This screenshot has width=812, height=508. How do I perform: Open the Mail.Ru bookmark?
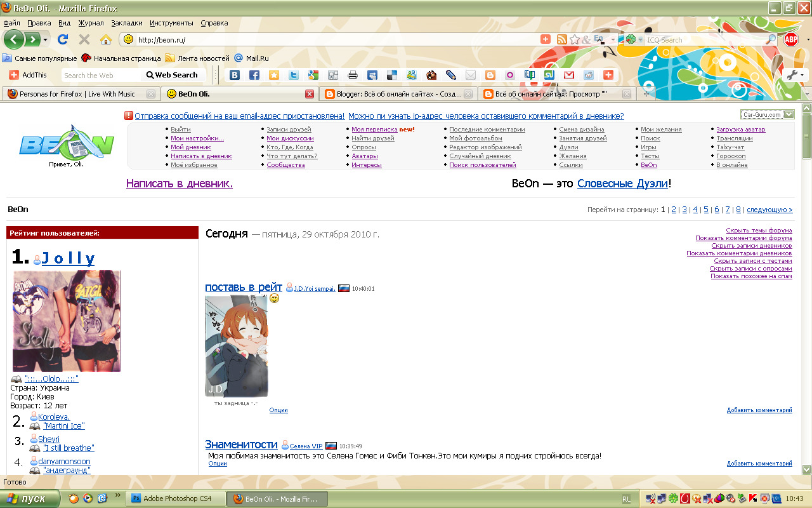[x=251, y=58]
